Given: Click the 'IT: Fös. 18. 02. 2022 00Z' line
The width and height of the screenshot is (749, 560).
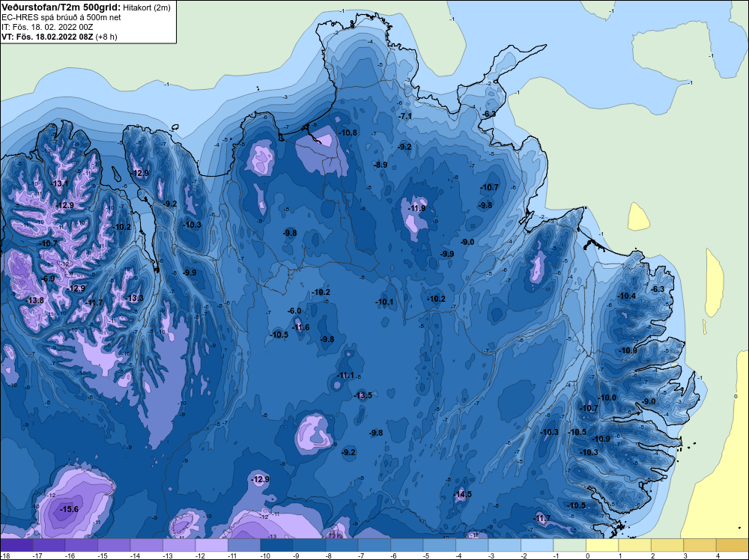Looking at the screenshot, I should [47, 27].
